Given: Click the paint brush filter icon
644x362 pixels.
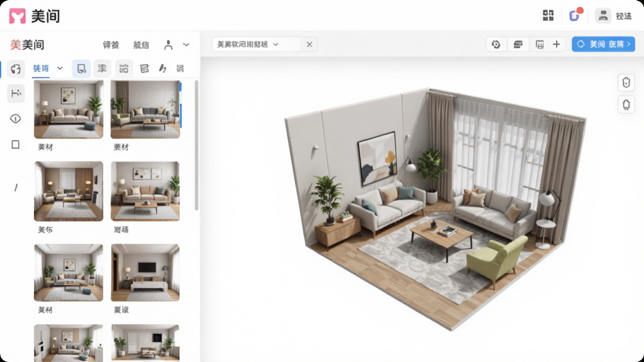Looking at the screenshot, I should pos(163,68).
